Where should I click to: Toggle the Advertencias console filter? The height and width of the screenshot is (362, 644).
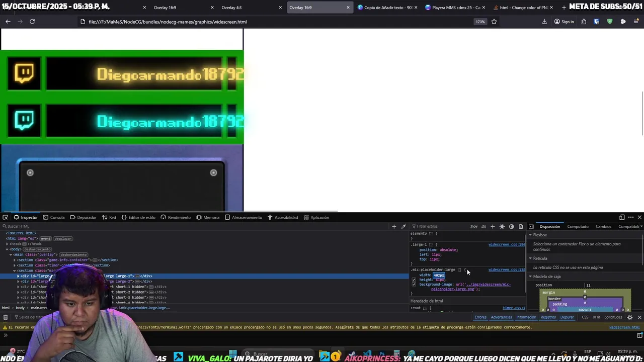point(501,317)
